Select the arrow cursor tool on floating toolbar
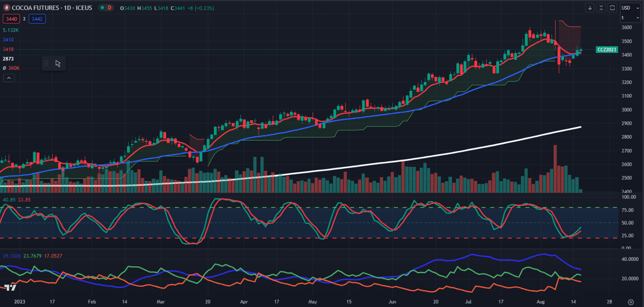The image size is (644, 307). [x=58, y=63]
